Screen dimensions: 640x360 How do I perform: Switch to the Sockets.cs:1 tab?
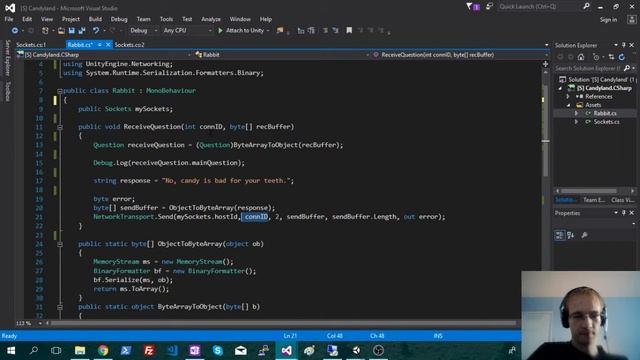pyautogui.click(x=31, y=45)
